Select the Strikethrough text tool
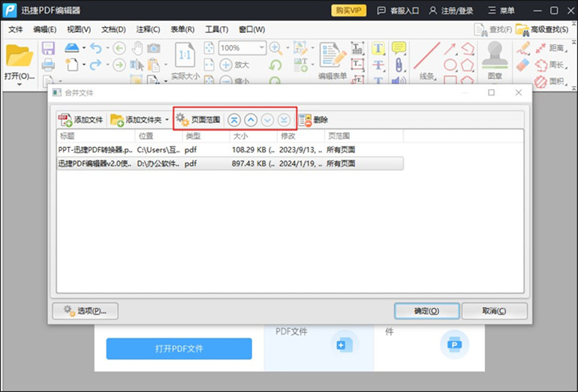The width and height of the screenshot is (578, 392). click(x=378, y=65)
